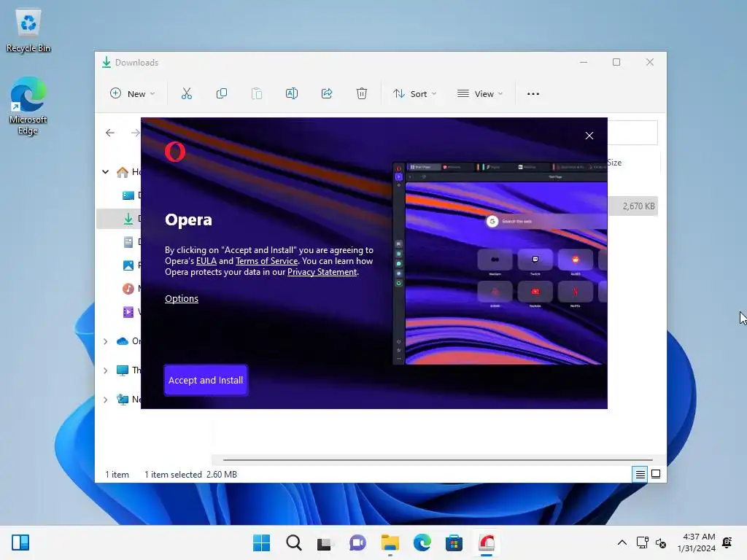
Task: Click the OneDrive cloud icon
Action: click(123, 341)
